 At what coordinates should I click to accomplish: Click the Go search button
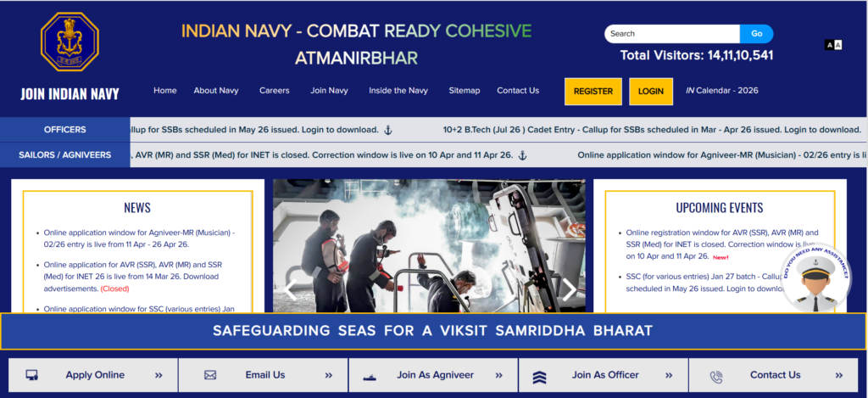756,34
